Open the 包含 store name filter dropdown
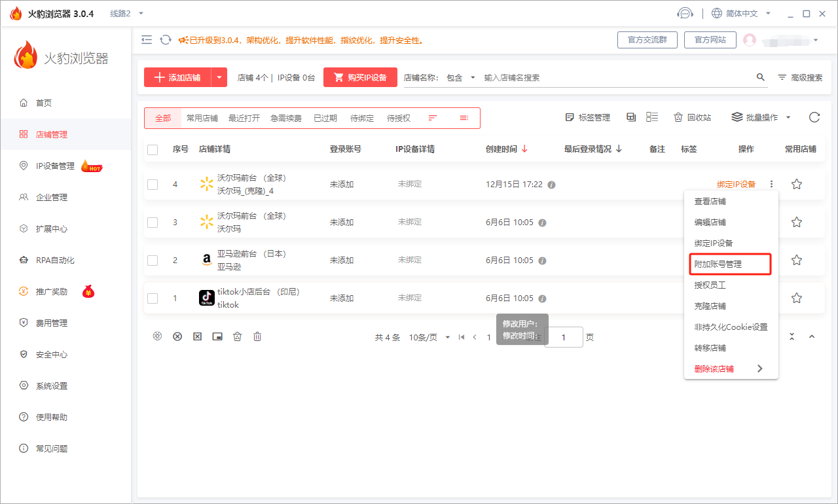The height and width of the screenshot is (504, 838). click(x=458, y=77)
